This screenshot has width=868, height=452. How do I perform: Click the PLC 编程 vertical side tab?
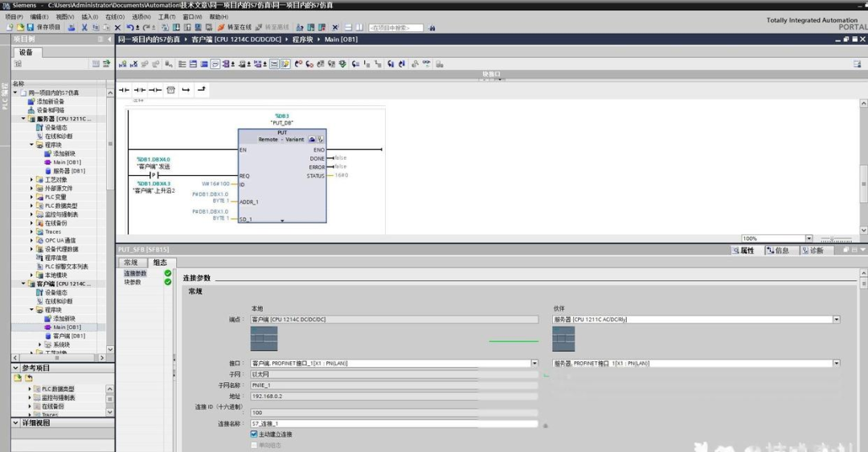[x=5, y=96]
